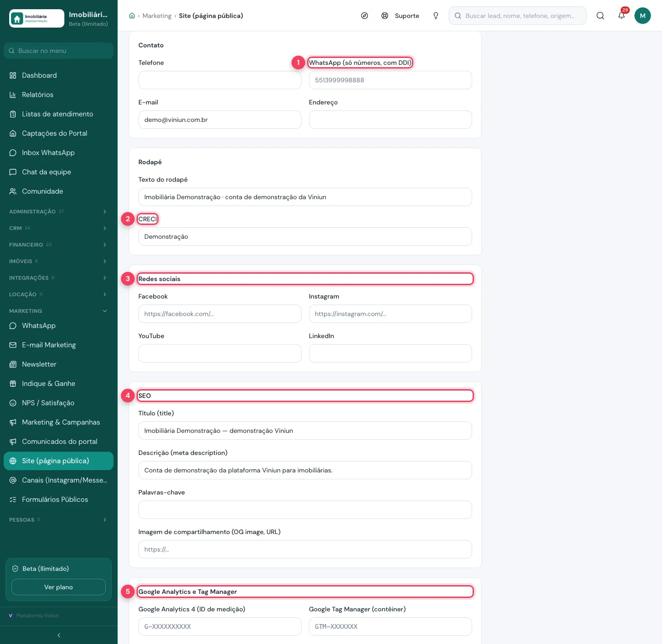
Task: Click the Suporte link in header
Action: pyautogui.click(x=400, y=16)
